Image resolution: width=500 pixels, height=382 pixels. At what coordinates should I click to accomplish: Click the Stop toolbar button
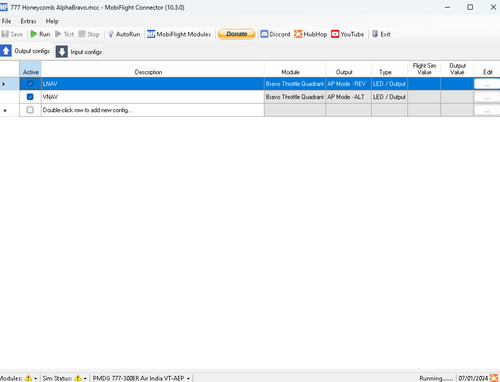(89, 34)
